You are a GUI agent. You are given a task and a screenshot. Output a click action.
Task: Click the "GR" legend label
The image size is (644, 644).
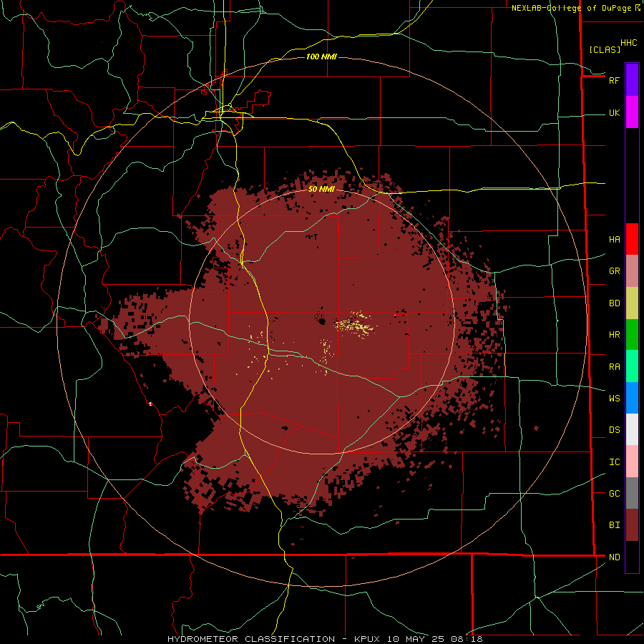(614, 271)
